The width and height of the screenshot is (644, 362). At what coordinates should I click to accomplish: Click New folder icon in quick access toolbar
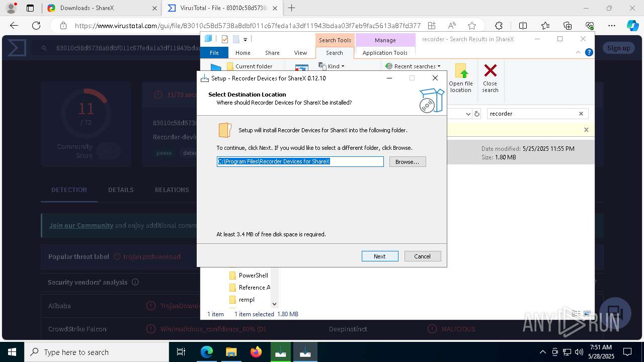tap(235, 39)
